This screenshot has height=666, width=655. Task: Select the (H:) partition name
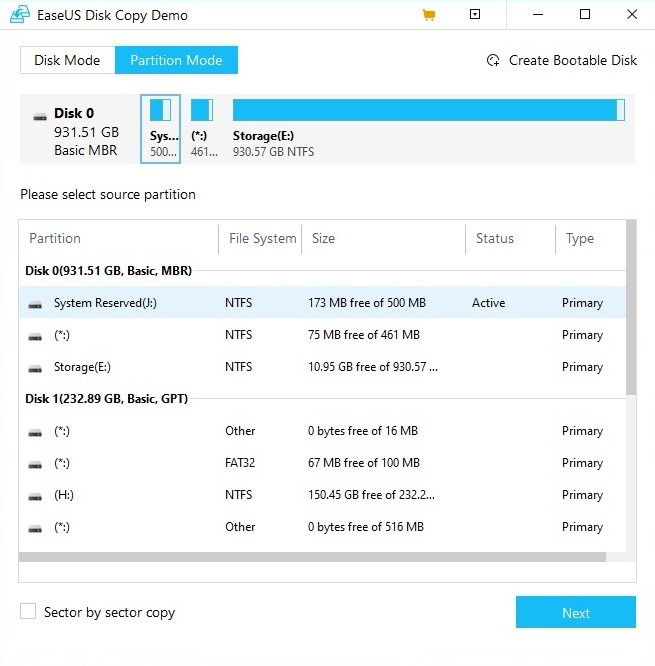point(64,495)
